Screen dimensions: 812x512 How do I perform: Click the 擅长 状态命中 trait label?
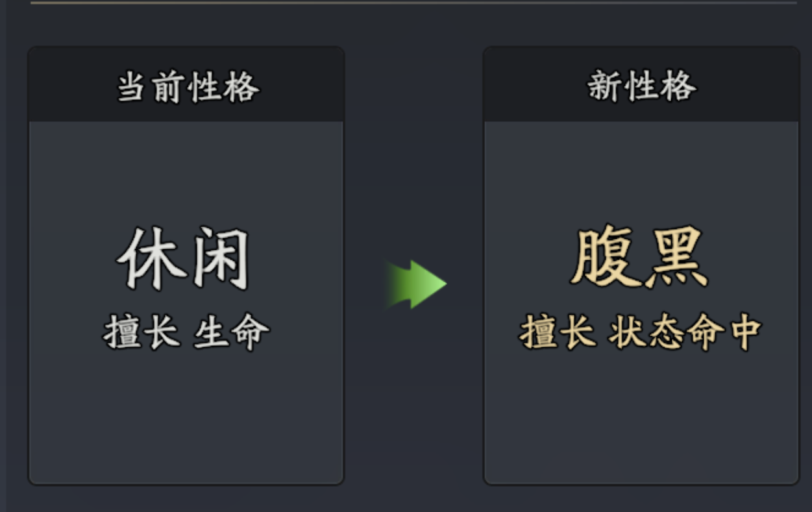pos(641,332)
